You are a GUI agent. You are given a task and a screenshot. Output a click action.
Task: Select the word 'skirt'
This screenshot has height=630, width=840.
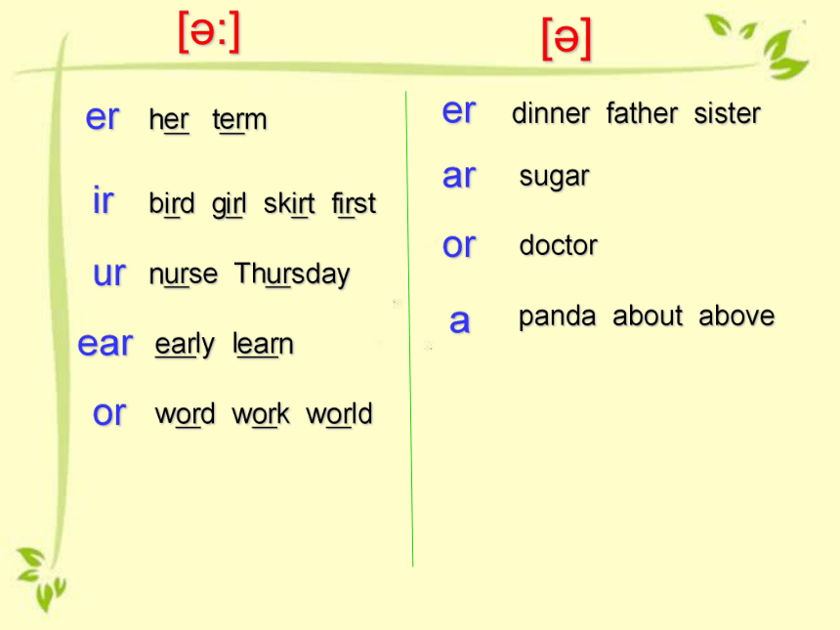[x=289, y=204]
